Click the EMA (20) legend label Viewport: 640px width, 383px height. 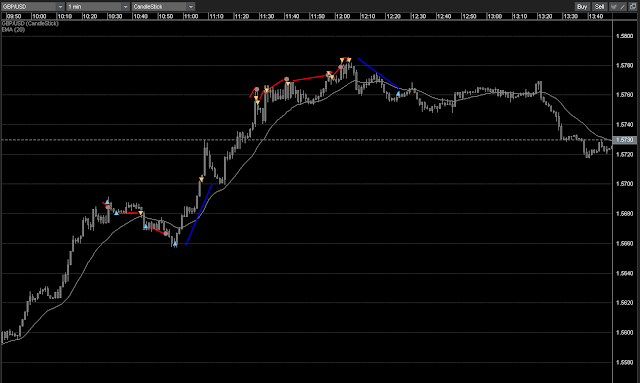click(13, 30)
